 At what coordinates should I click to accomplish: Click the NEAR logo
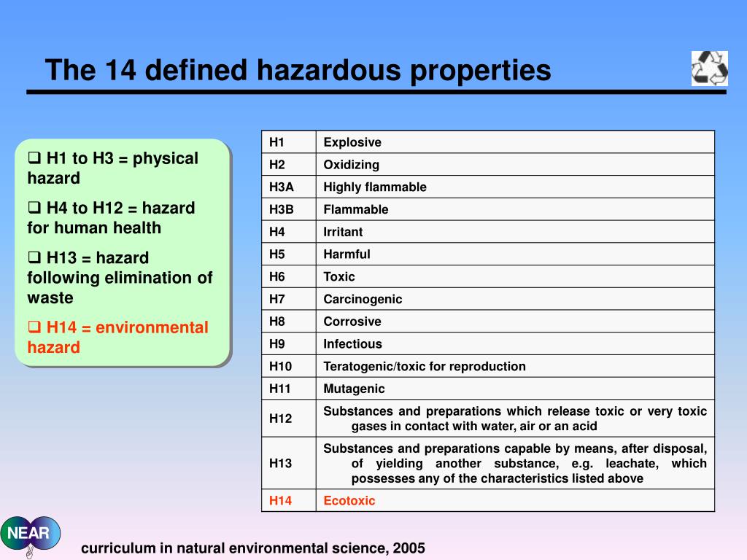tap(31, 537)
